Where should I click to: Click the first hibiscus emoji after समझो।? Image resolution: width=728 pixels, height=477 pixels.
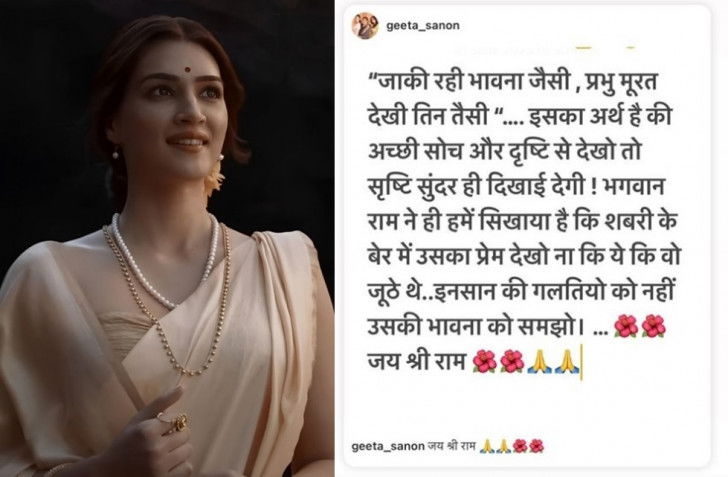(x=626, y=326)
